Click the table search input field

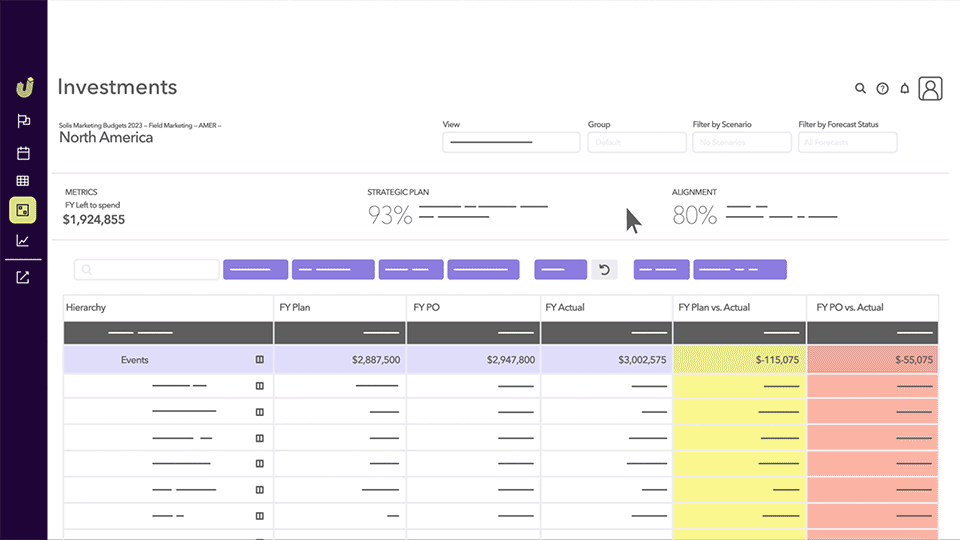pos(147,269)
